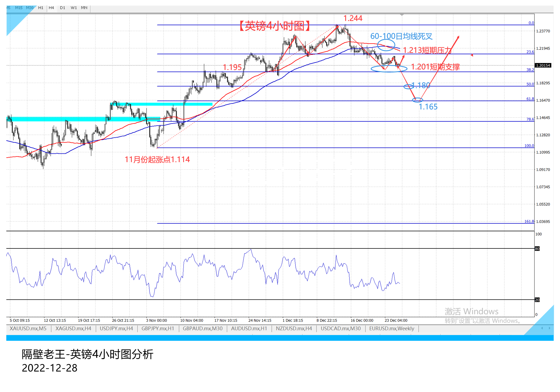Click the current price label 1.20154
This screenshot has height=392, width=560.
(543, 65)
